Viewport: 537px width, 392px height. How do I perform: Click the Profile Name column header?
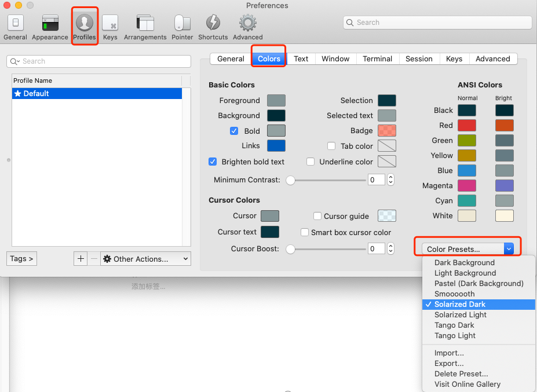97,80
